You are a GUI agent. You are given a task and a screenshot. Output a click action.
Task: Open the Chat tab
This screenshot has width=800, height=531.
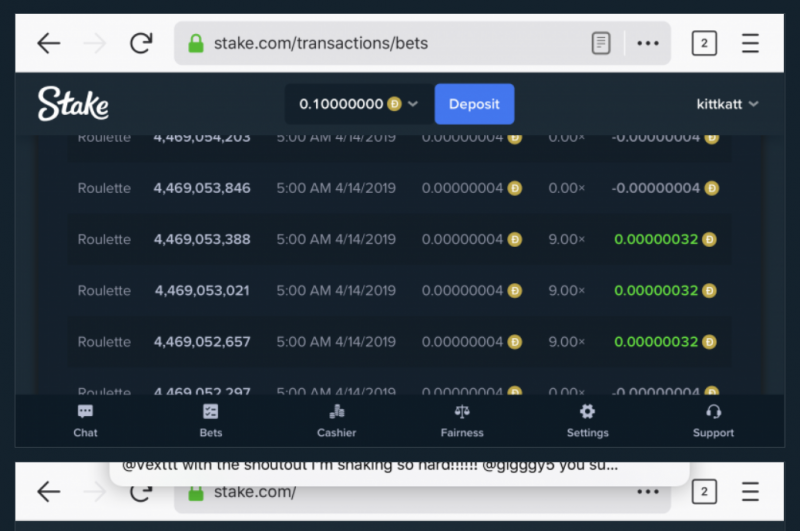pyautogui.click(x=85, y=421)
